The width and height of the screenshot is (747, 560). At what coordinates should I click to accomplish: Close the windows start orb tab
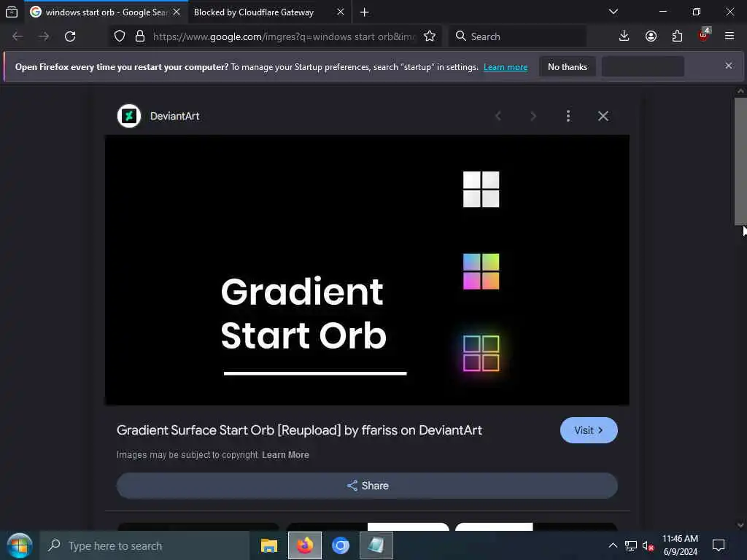point(177,12)
